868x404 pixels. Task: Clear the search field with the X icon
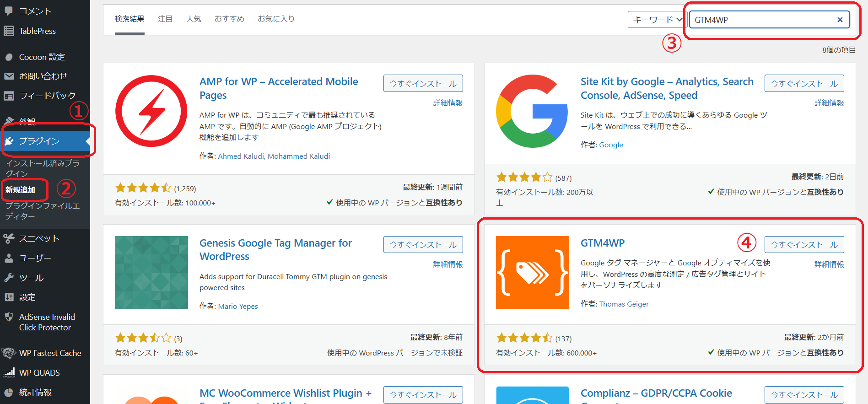[x=840, y=20]
